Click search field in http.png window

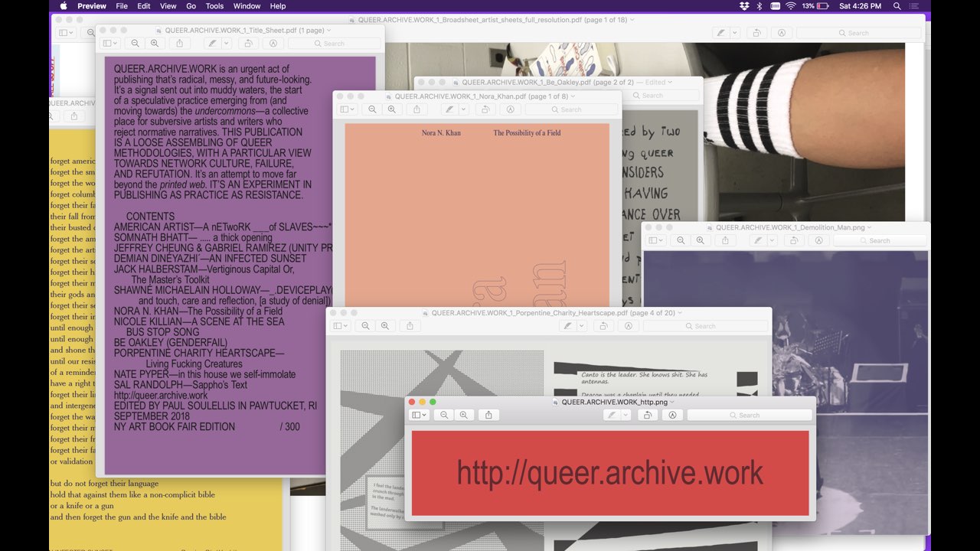(x=750, y=415)
